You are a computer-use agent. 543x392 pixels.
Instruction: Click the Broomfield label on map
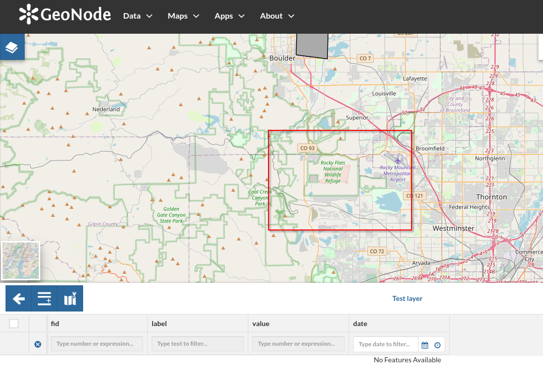(430, 148)
